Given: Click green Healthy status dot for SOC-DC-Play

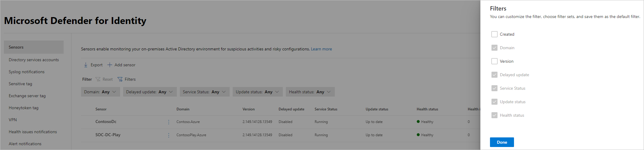Looking at the screenshot, I should tap(418, 135).
